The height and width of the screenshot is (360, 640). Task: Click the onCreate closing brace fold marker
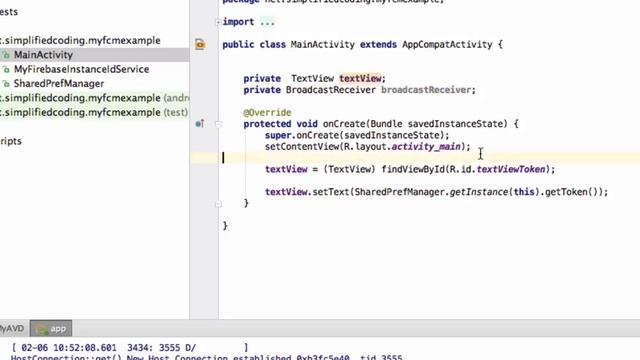(218, 204)
